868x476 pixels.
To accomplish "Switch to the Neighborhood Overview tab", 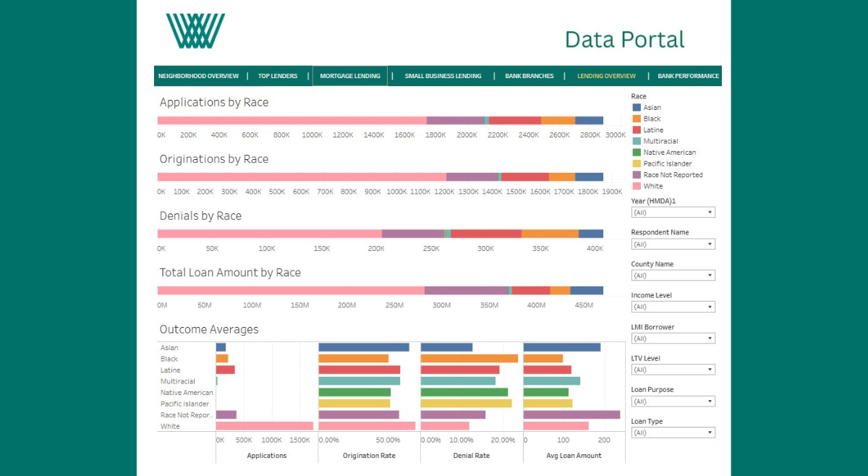I will (x=198, y=76).
